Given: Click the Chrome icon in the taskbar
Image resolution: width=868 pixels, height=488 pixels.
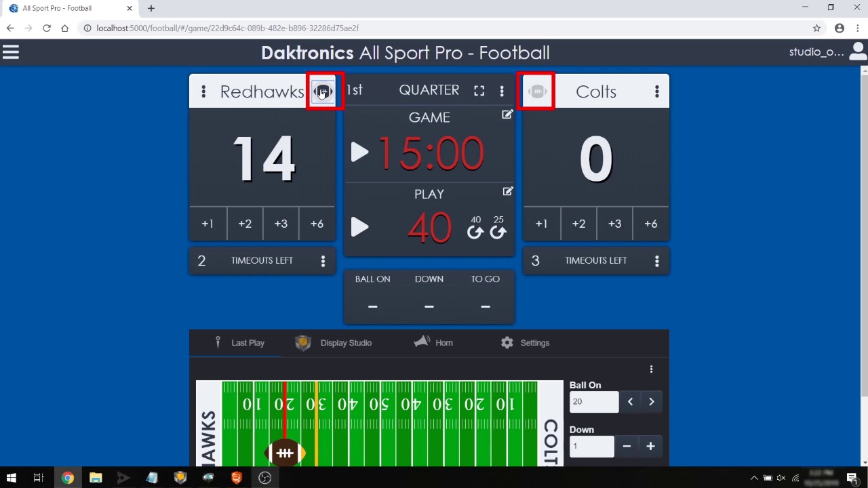Looking at the screenshot, I should point(67,478).
